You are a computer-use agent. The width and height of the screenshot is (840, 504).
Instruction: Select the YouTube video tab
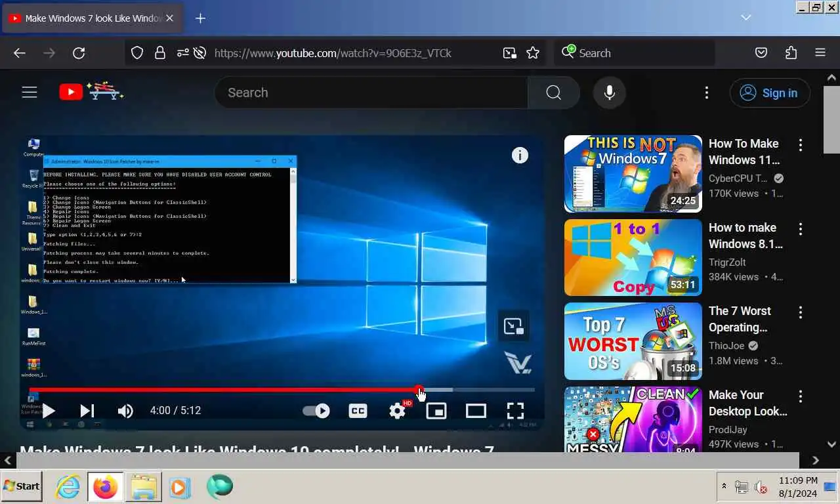tap(92, 18)
